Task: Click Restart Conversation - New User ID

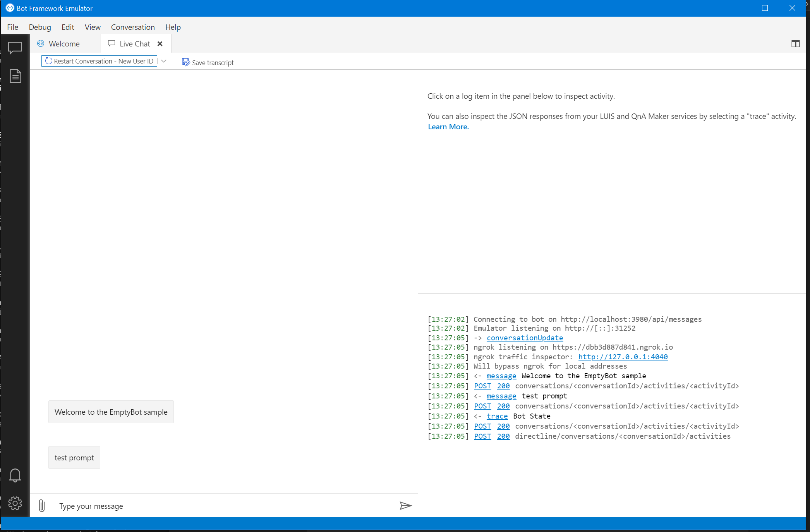Action: 100,61
